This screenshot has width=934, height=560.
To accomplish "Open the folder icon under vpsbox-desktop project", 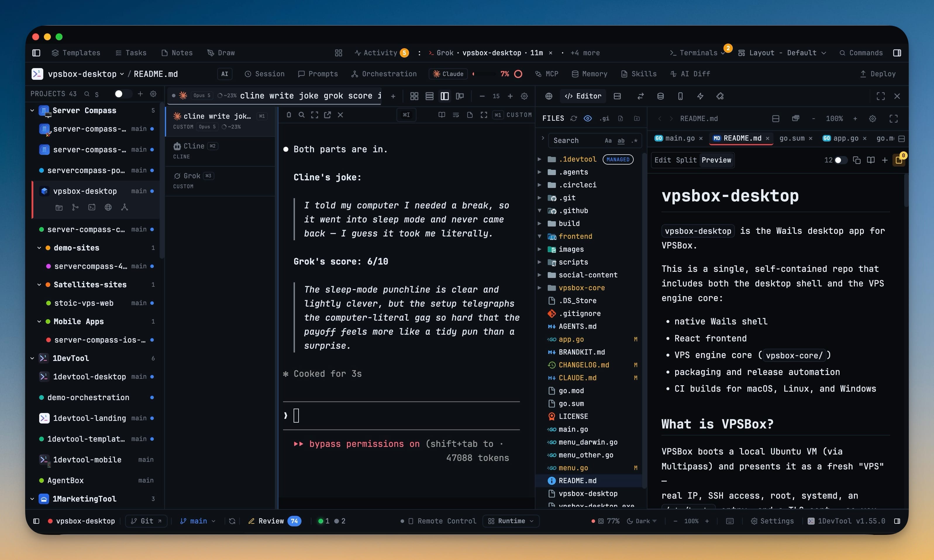I will [x=59, y=207].
